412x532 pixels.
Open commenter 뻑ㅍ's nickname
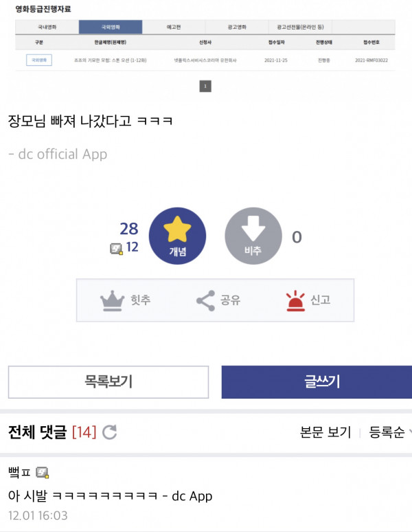pos(20,472)
